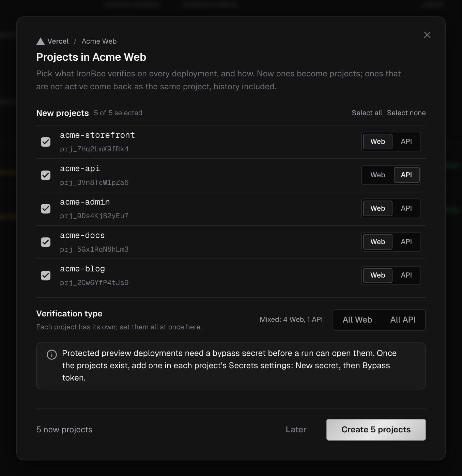
Task: Click the acme-api project name
Action: coord(80,168)
